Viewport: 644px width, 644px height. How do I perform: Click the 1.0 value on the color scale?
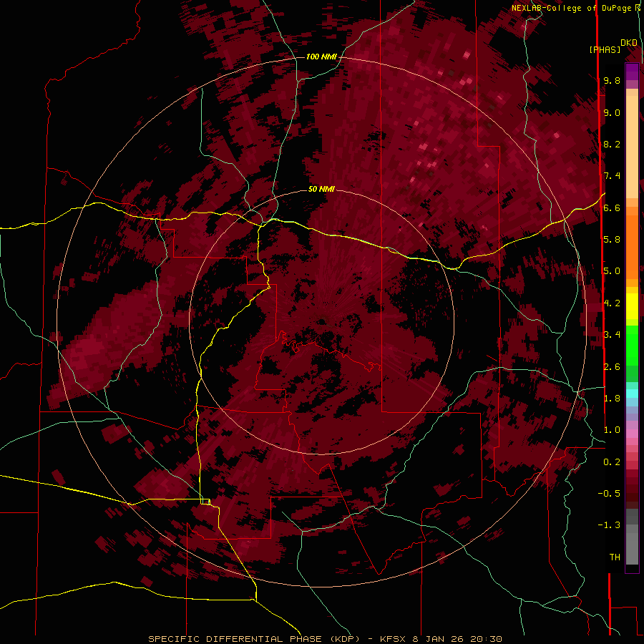tap(612, 430)
